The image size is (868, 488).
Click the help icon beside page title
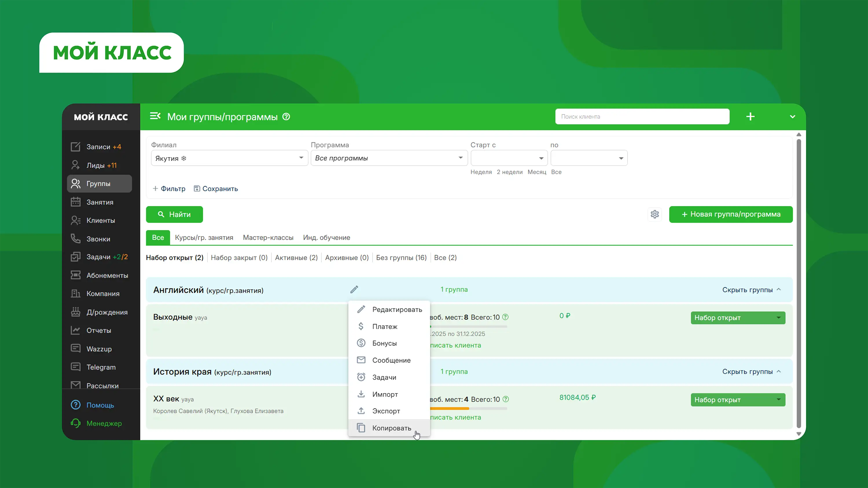coord(286,117)
